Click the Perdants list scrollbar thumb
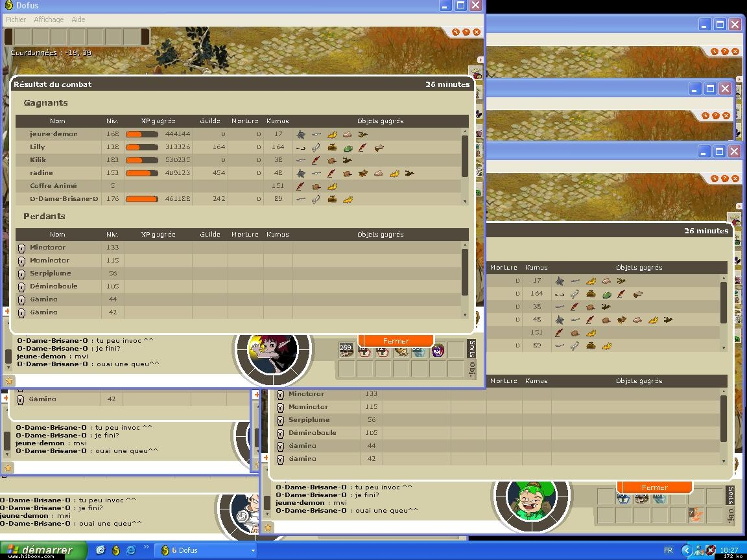Image resolution: width=747 pixels, height=560 pixels. pos(465,272)
